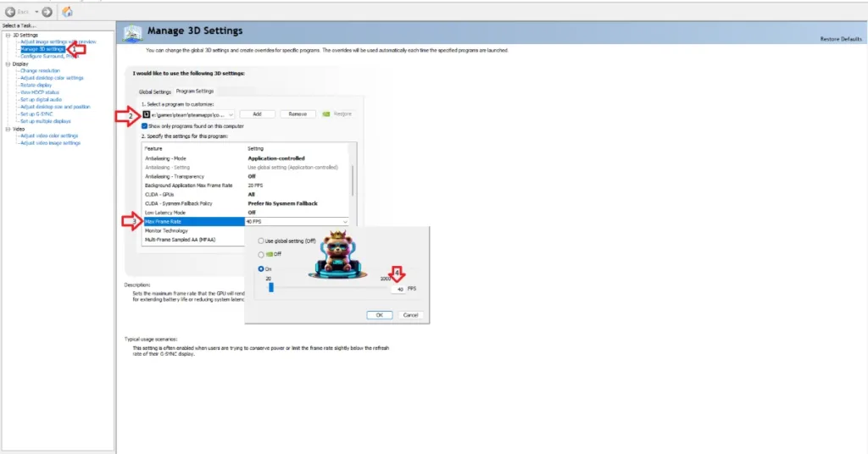The height and width of the screenshot is (454, 868).
Task: Click the max frame rate slider handle
Action: click(x=271, y=287)
